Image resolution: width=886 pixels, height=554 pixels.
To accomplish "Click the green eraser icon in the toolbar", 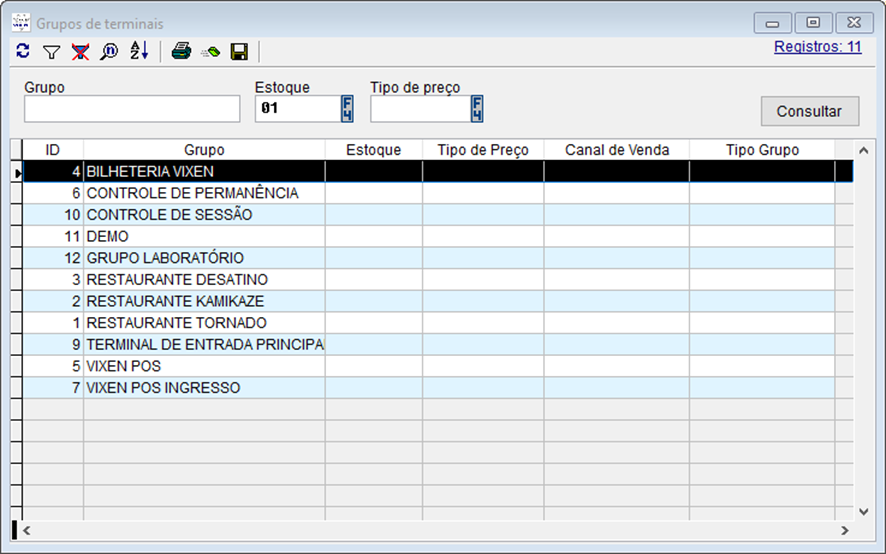I will (210, 51).
